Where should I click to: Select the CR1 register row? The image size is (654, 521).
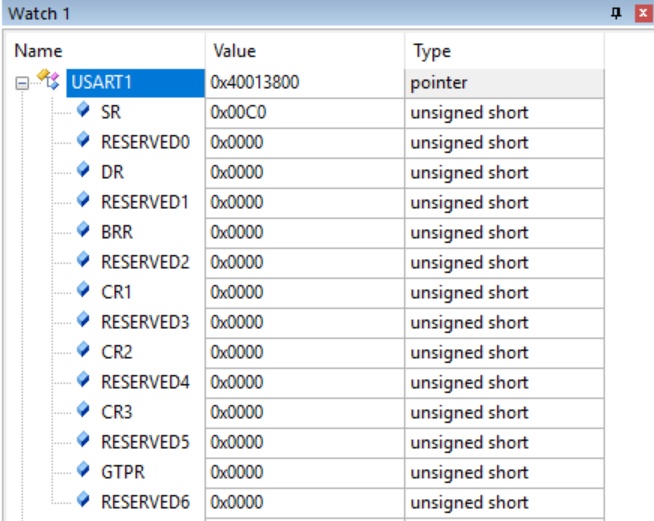point(116,292)
